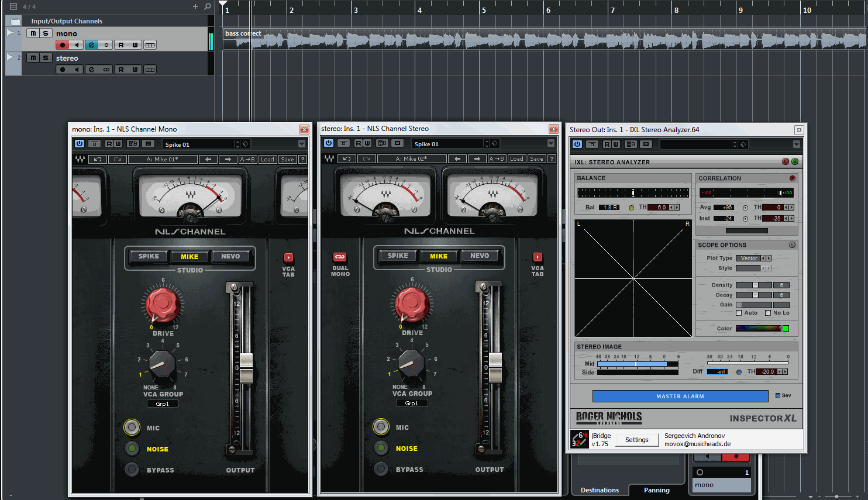Open VCA TAB in NLS Channel Mono
Image resolution: width=868 pixels, height=500 pixels.
click(288, 257)
